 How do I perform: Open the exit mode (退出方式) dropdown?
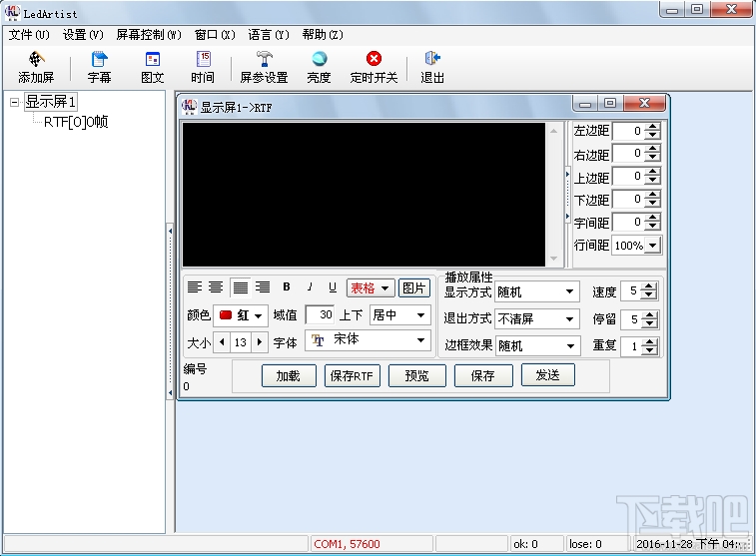coord(537,319)
